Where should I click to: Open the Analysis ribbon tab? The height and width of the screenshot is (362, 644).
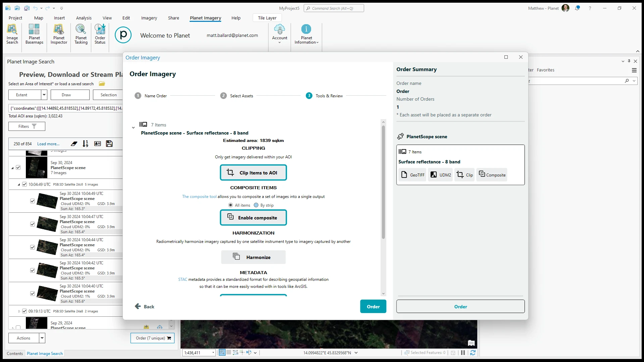point(84,18)
